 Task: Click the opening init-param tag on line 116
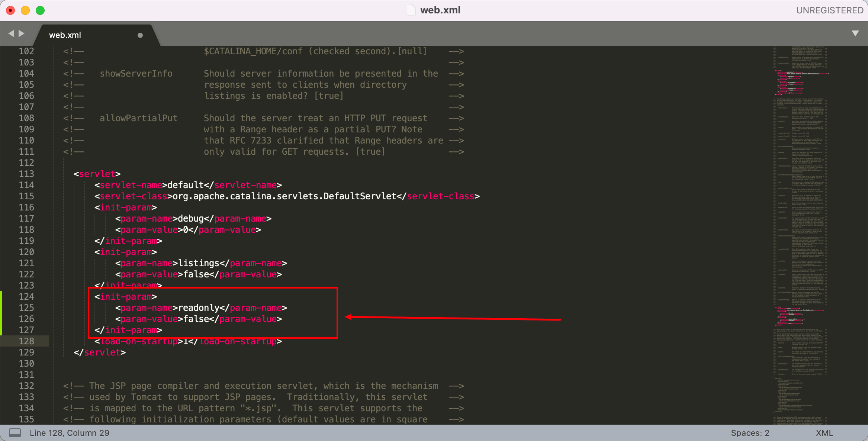tap(126, 207)
